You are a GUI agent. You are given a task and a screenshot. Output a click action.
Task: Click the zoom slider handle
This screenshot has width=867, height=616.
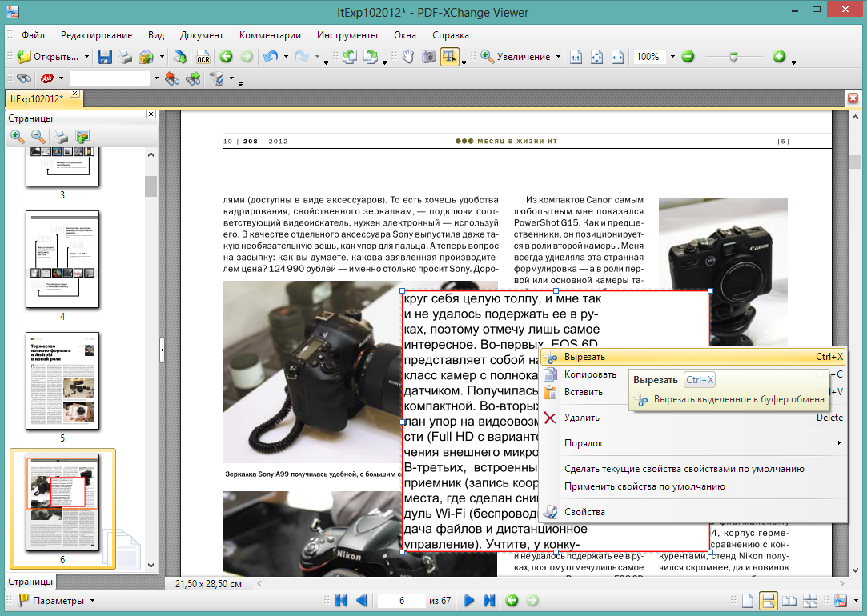[733, 56]
